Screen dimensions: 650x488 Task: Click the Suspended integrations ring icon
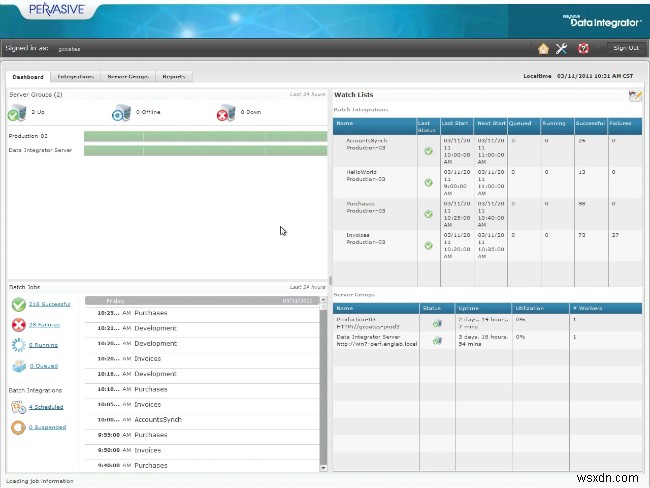pyautogui.click(x=18, y=427)
